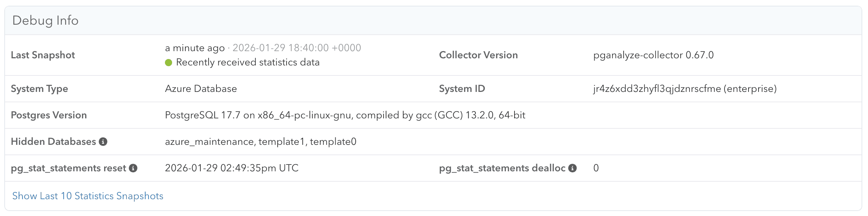Click the 'a minute ago' snapshot time
Image resolution: width=868 pixels, height=216 pixels.
click(195, 48)
